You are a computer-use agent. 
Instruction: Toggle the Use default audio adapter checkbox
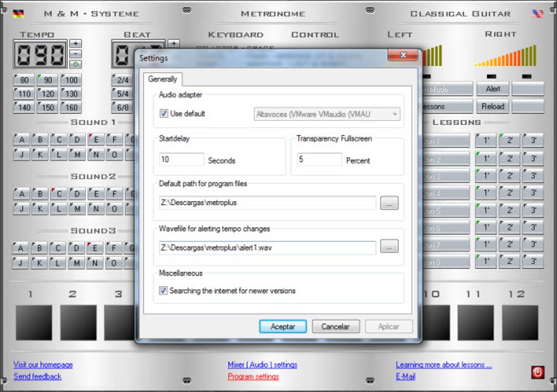coord(163,114)
